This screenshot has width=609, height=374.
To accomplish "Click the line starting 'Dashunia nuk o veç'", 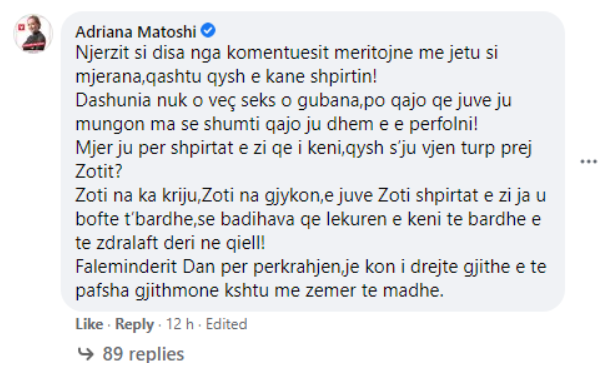I will [x=293, y=101].
